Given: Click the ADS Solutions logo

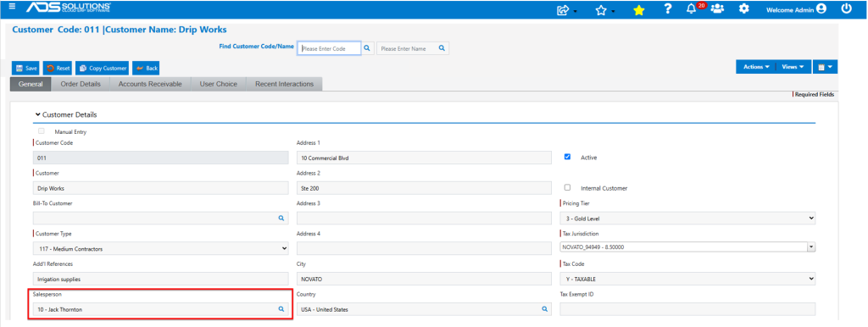Looking at the screenshot, I should coord(68,8).
